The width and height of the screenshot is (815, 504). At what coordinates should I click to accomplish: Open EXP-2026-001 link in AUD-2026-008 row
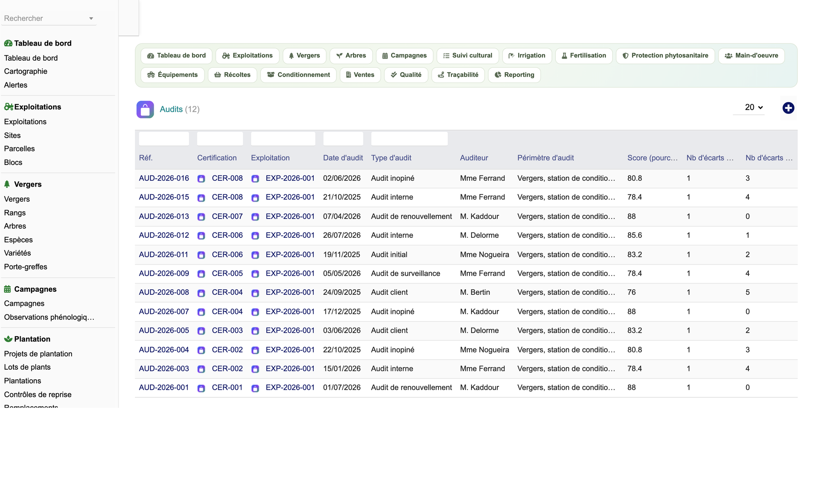(290, 292)
